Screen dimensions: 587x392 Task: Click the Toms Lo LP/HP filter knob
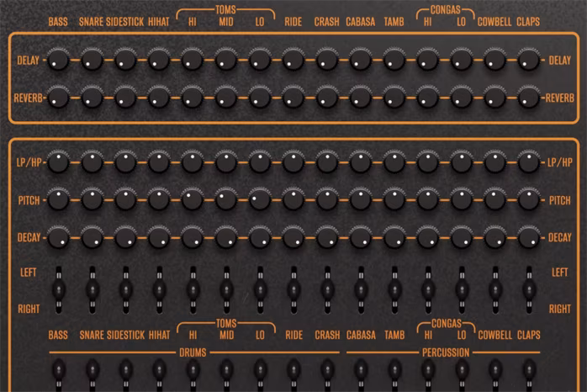coord(260,162)
